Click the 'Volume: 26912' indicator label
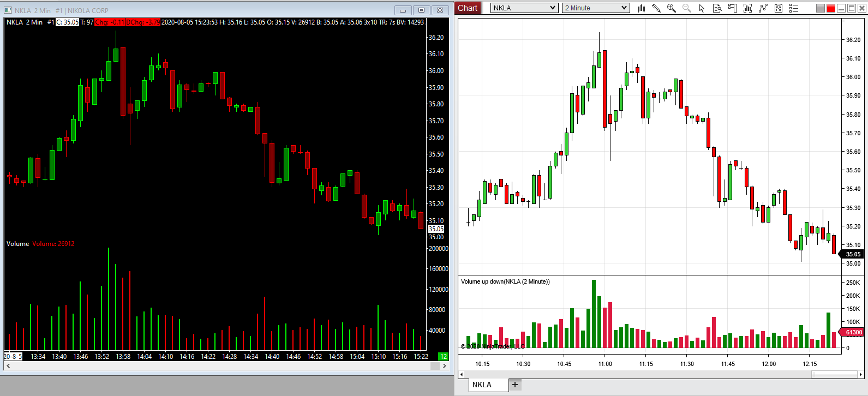The height and width of the screenshot is (396, 868). tap(53, 244)
